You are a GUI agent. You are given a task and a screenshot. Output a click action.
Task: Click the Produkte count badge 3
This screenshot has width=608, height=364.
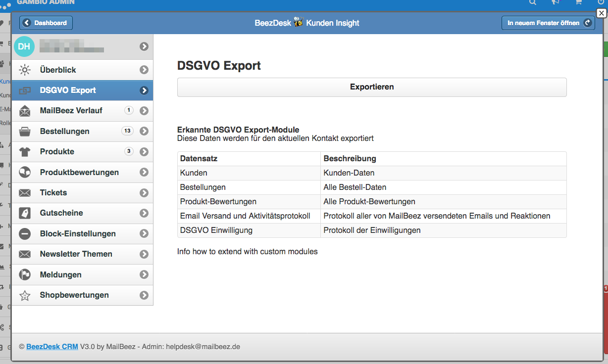(129, 151)
